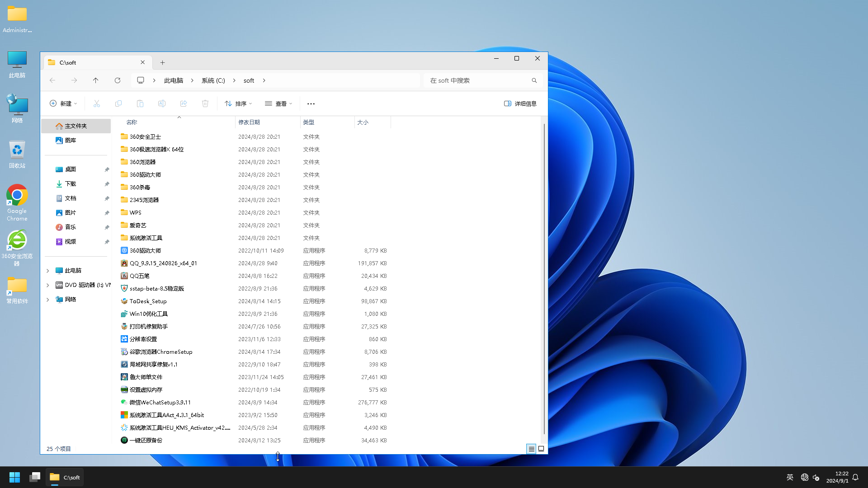This screenshot has height=488, width=868.
Task: Refresh the soft folder view
Action: click(118, 80)
